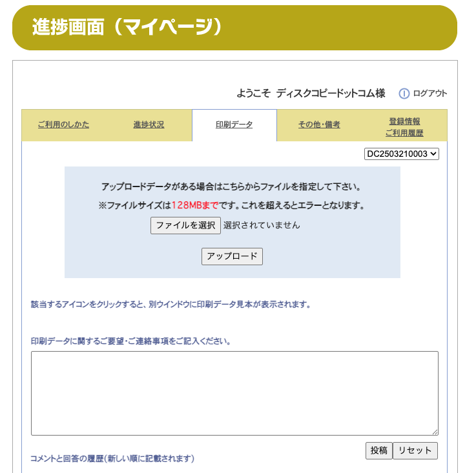The height and width of the screenshot is (473, 476).
Task: Click the 選択されていません file status text
Action: pos(262,225)
